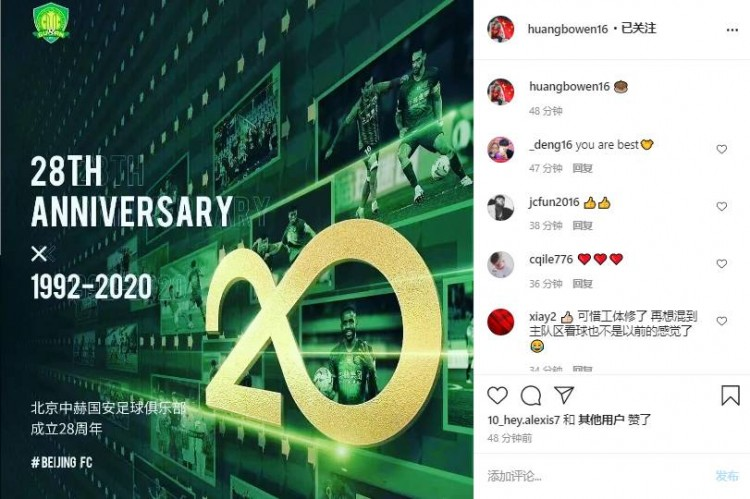Reply to cqile776's comment

coord(583,284)
